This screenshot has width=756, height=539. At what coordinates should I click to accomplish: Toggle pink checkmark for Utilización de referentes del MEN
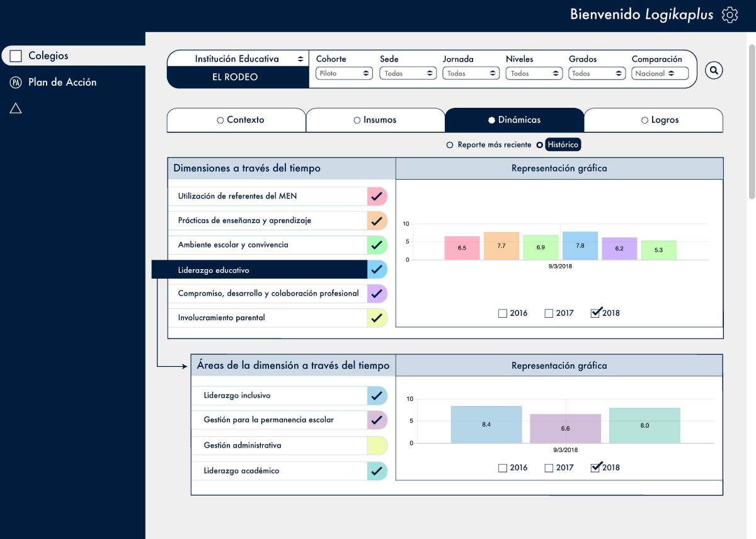377,196
